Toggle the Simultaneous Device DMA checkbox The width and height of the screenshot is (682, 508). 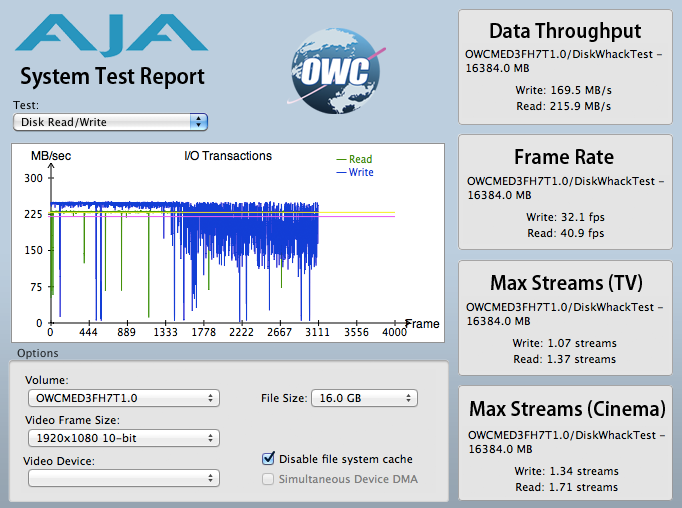pos(268,479)
